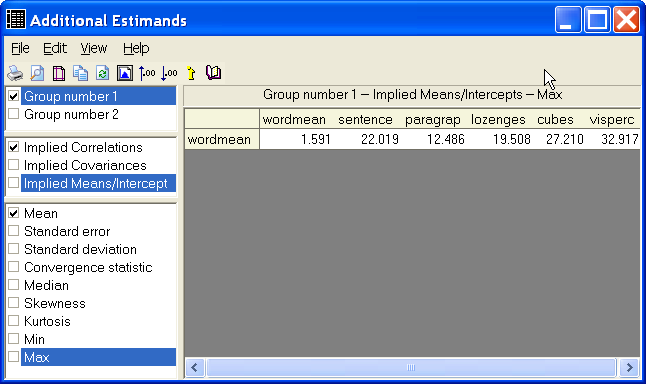Check the Standard deviation checkbox

(x=14, y=249)
